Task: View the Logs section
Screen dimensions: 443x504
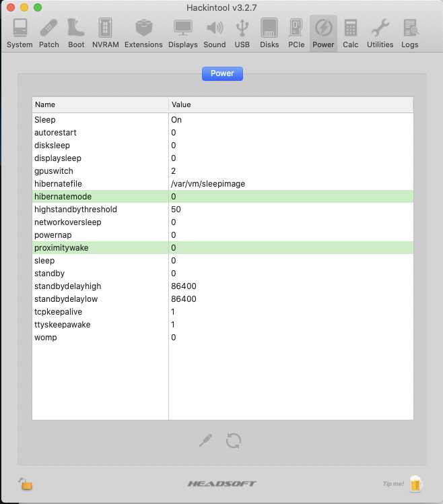Action: [409, 34]
